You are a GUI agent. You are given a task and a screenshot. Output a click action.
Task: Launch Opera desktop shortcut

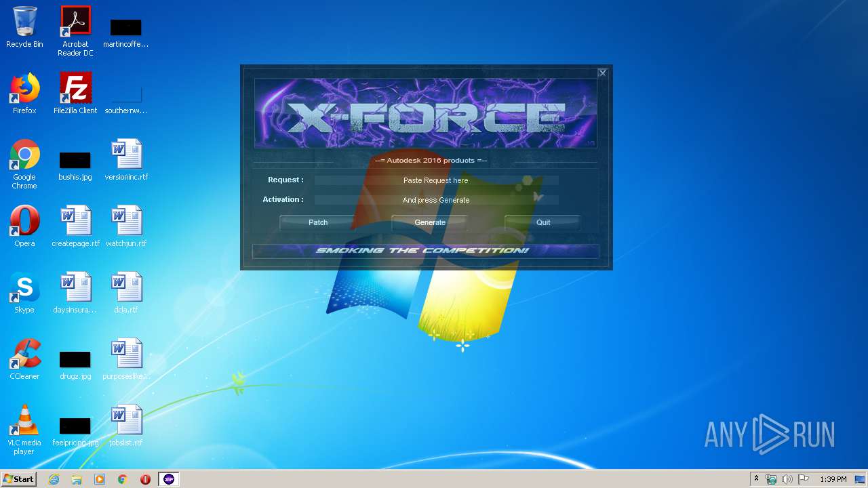pos(24,226)
